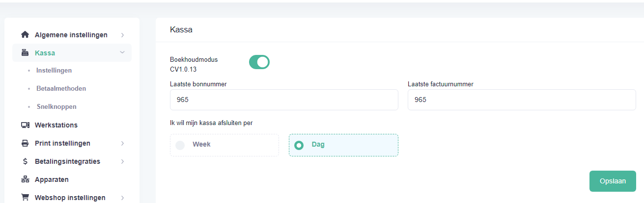
Task: Open the Instellingen submenu item
Action: pos(54,71)
